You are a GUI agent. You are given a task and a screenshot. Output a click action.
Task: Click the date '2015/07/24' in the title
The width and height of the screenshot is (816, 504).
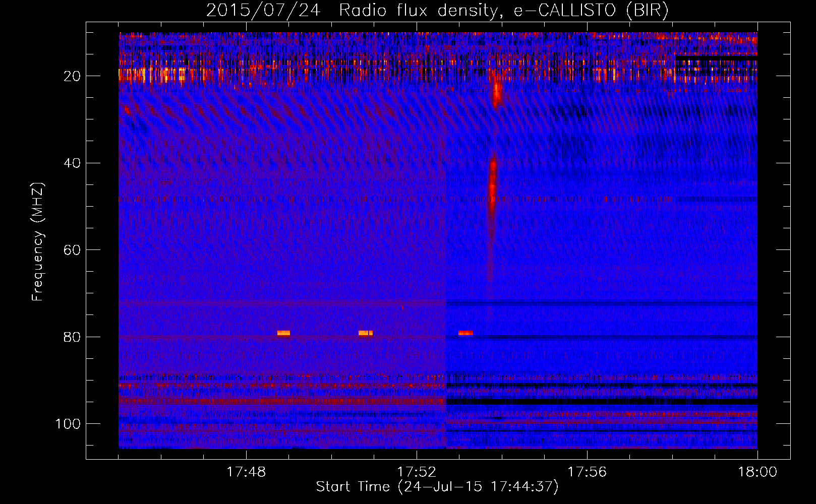tap(263, 11)
